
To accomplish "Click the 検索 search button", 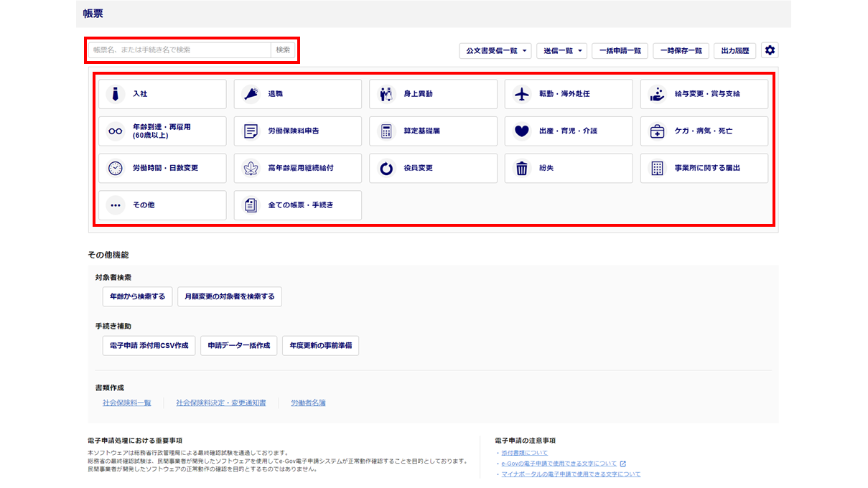I will [x=283, y=50].
